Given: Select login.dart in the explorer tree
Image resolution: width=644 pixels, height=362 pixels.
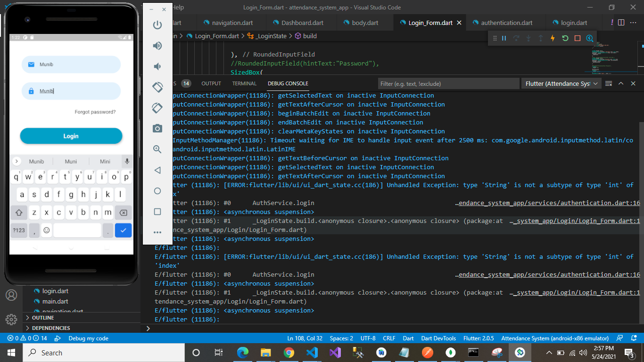Looking at the screenshot, I should (x=55, y=291).
